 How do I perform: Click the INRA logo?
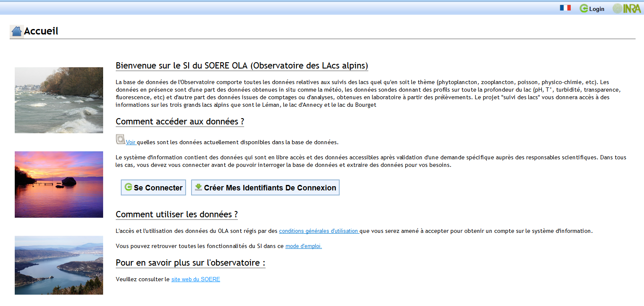click(x=626, y=8)
